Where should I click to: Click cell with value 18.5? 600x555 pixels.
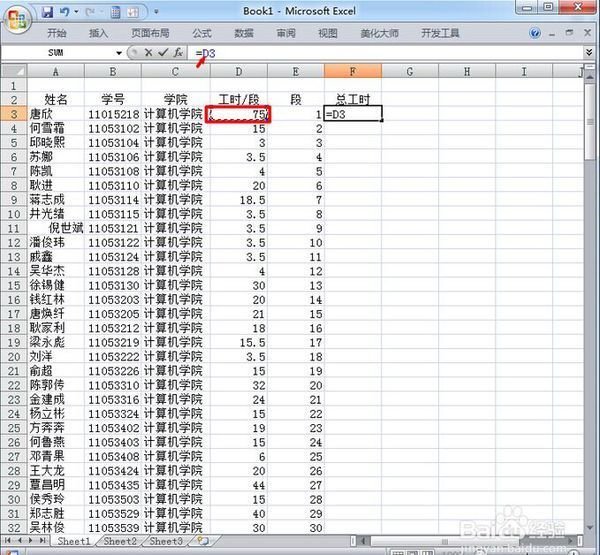[238, 200]
